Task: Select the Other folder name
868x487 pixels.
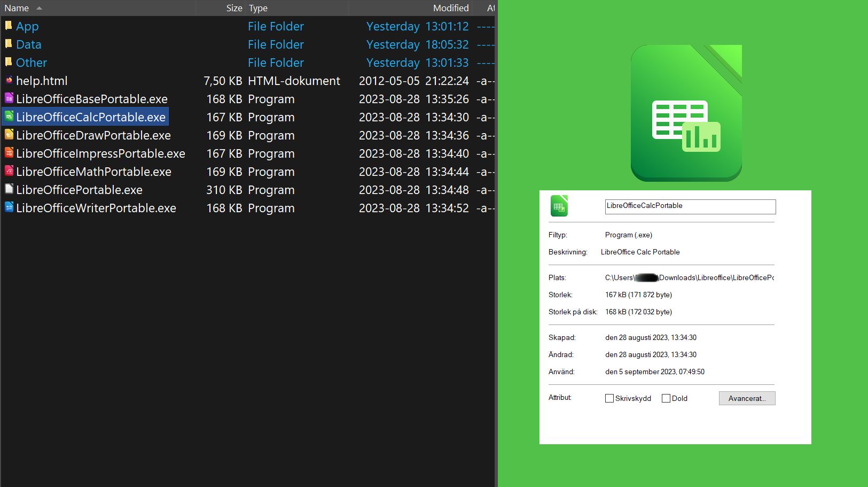Action: click(32, 63)
